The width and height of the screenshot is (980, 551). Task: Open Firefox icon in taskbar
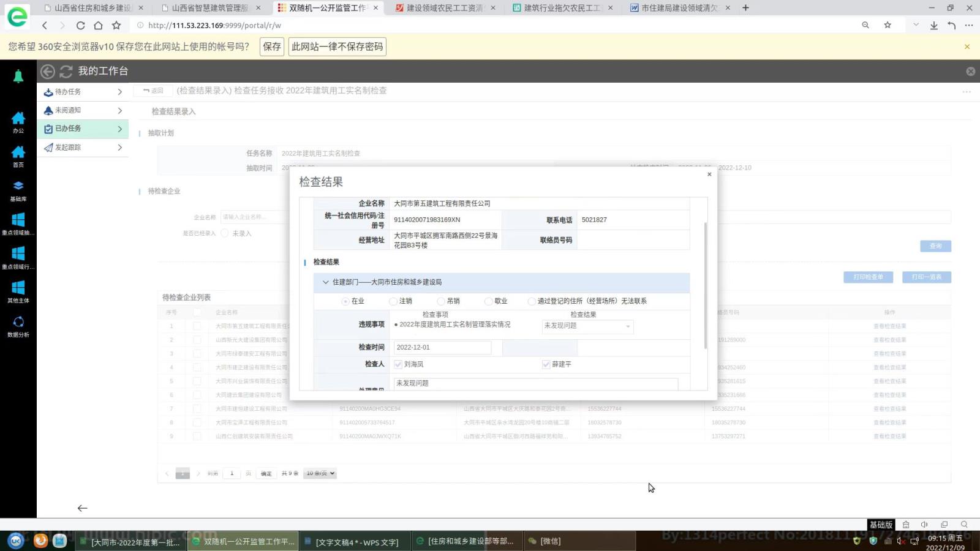[x=40, y=541]
